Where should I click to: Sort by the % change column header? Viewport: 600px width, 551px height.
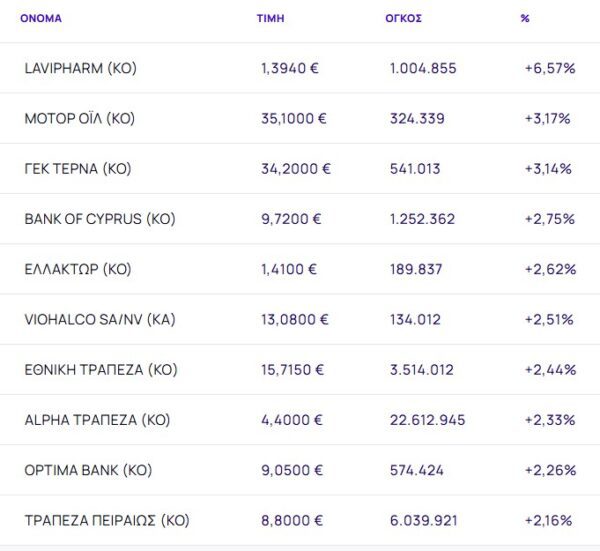tap(525, 18)
